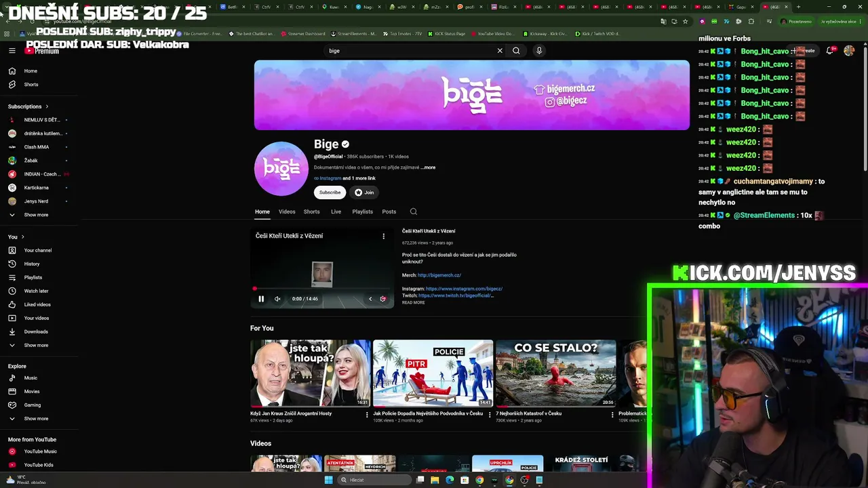Open the 'and 1 more link' popup
868x488 pixels.
359,178
